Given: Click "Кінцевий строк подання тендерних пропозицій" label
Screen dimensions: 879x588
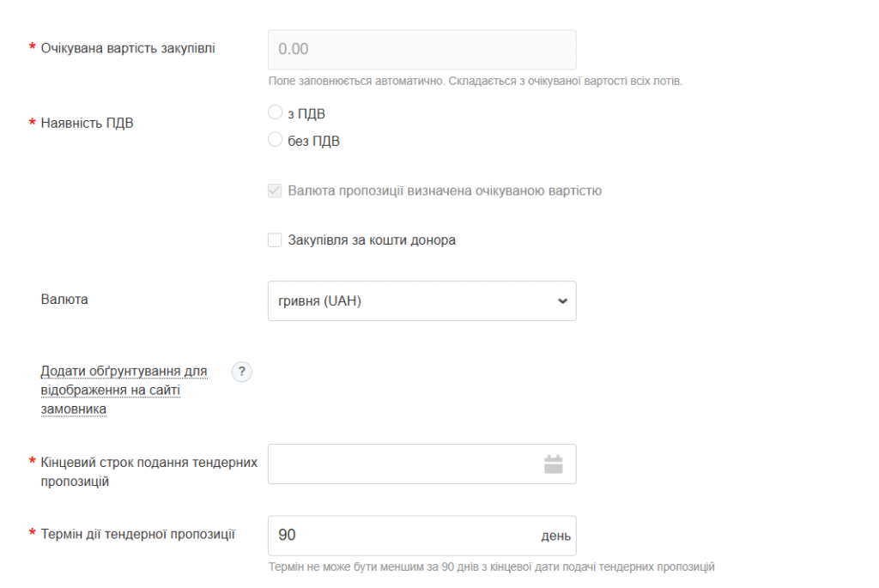Looking at the screenshot, I should (149, 471).
